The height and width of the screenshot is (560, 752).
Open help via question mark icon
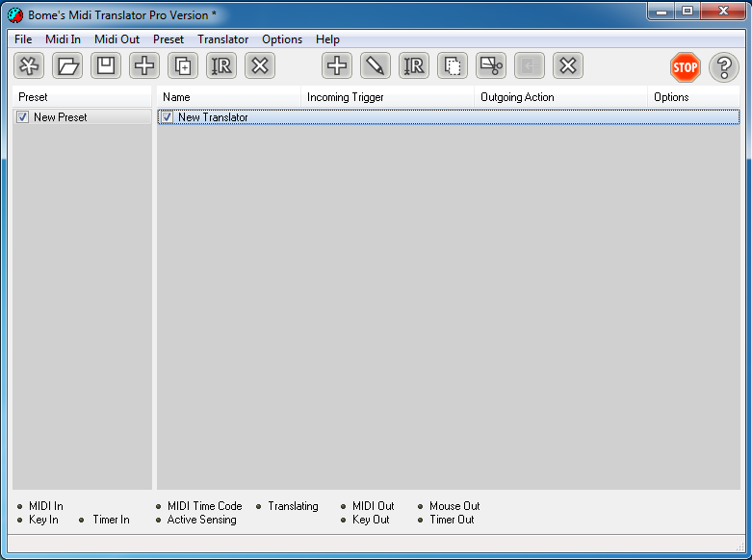click(x=724, y=67)
